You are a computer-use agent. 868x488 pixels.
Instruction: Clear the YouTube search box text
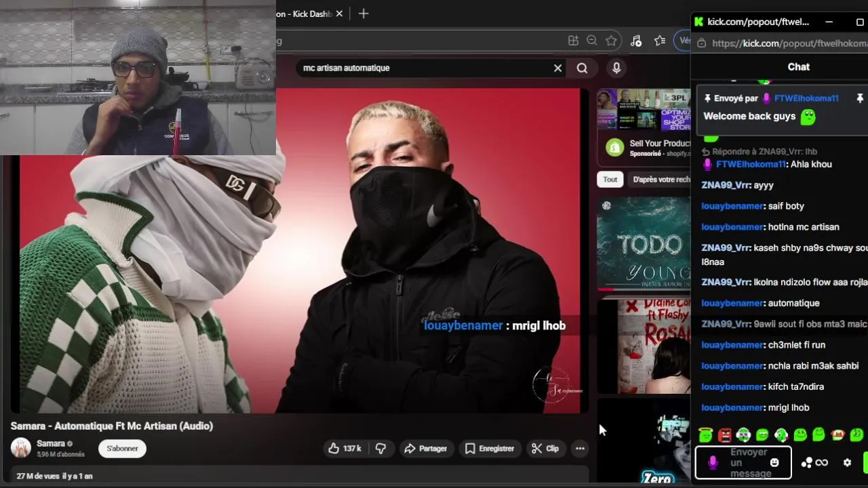(x=557, y=68)
